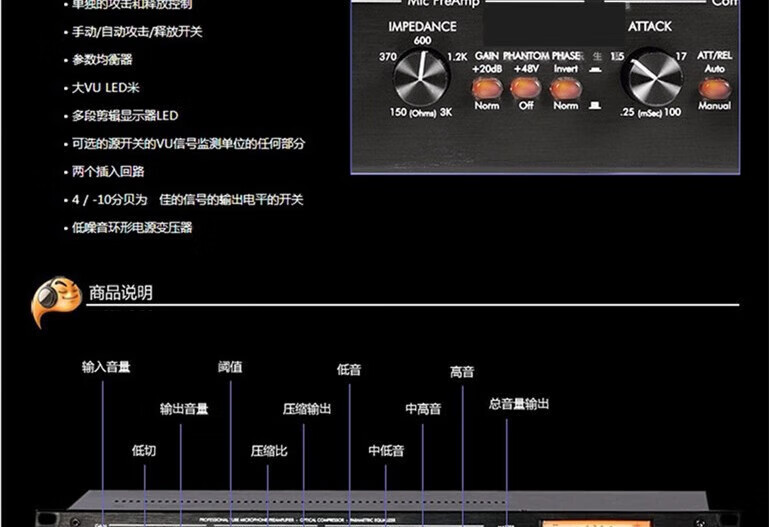Click the 低噪音环形电源变压器 feature text

132,227
